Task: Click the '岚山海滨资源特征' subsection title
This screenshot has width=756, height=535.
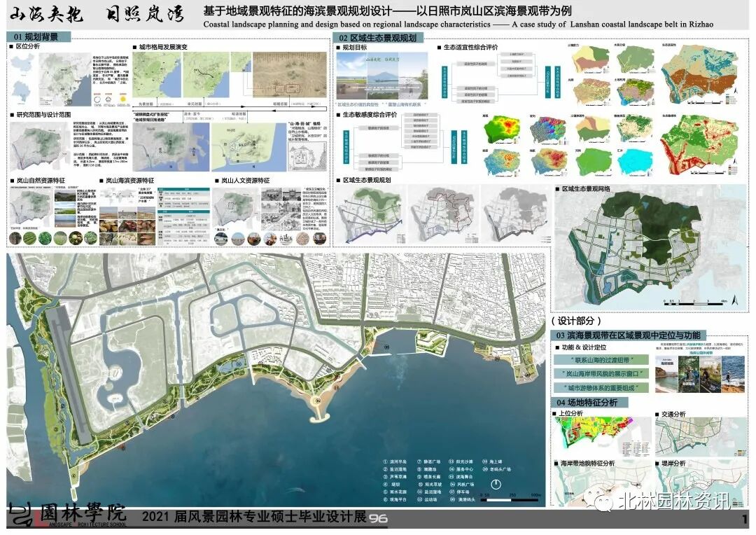Action: 129,180
